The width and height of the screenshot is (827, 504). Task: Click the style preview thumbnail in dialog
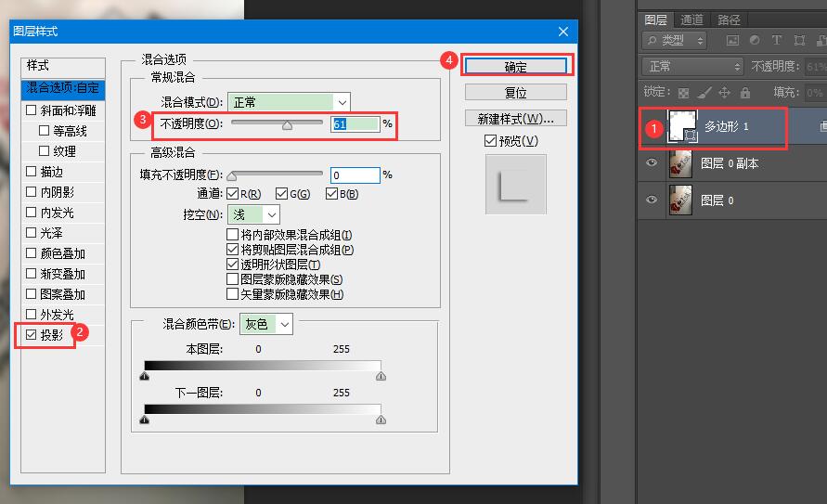click(x=516, y=185)
